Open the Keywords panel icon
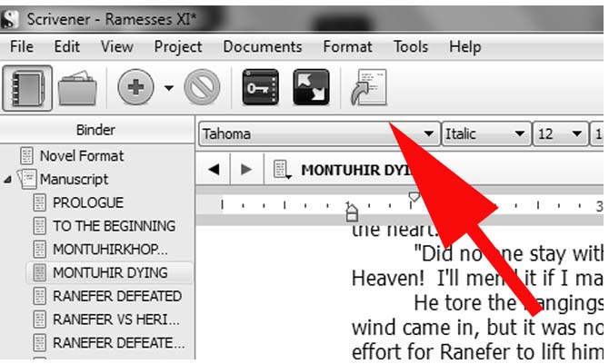 (x=258, y=88)
